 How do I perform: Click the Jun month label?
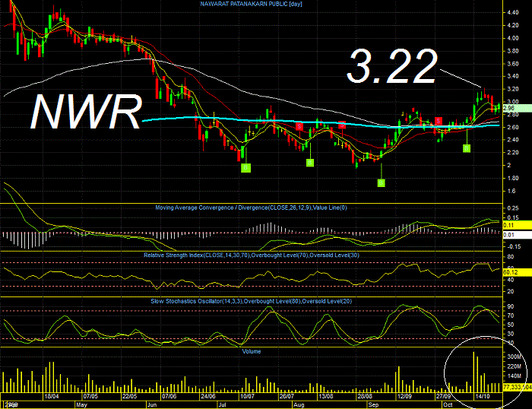point(152,405)
